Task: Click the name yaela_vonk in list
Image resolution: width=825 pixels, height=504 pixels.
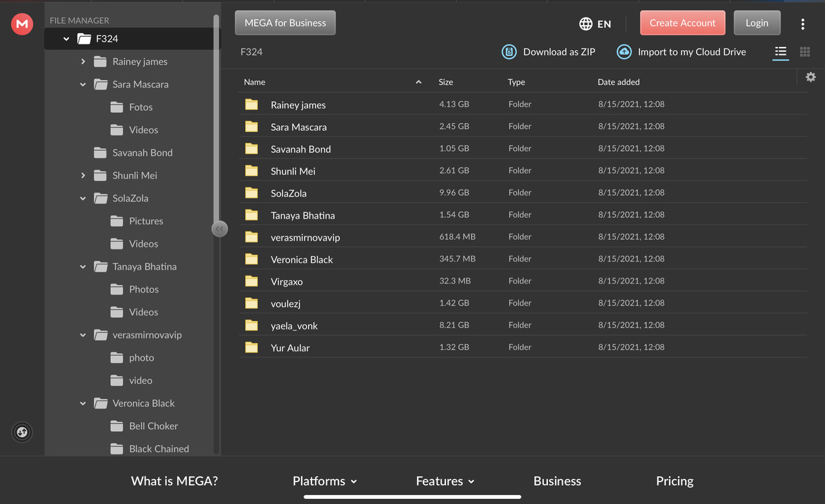Action: pyautogui.click(x=294, y=325)
